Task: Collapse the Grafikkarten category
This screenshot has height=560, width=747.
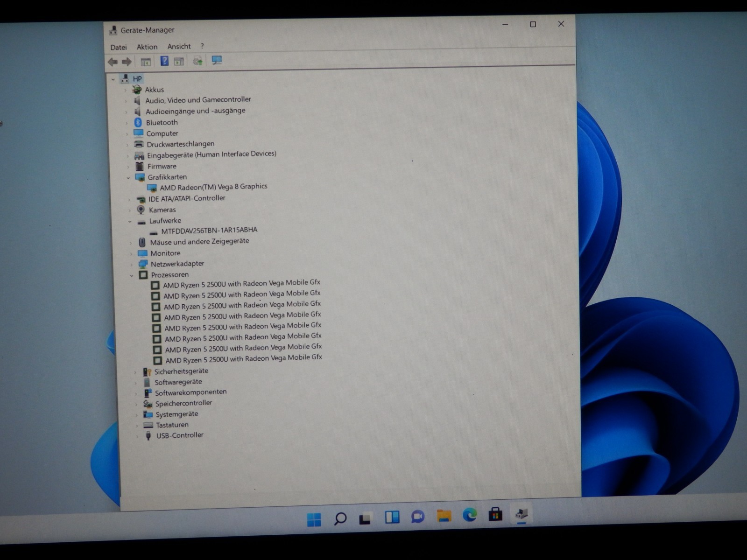Action: [x=128, y=178]
